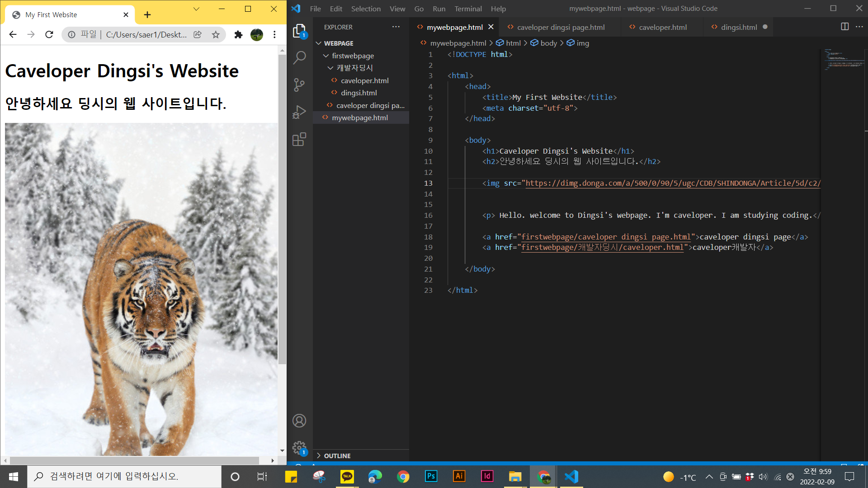
Task: Open dingsi.html in the file explorer
Action: (359, 93)
